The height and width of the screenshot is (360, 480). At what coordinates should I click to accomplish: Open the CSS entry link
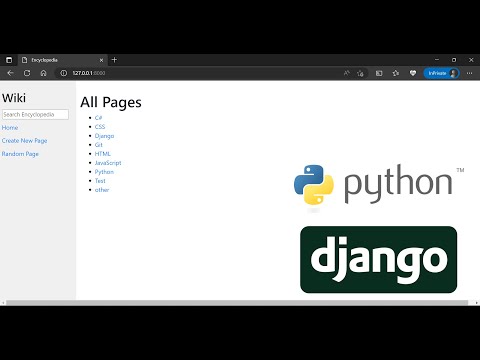100,127
